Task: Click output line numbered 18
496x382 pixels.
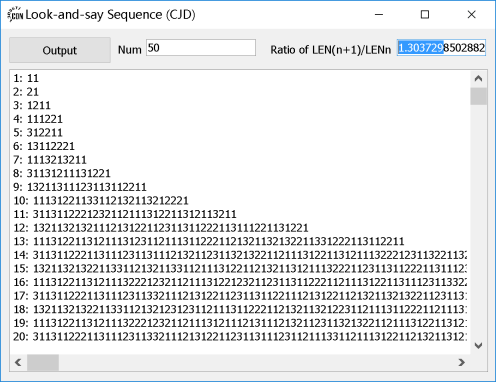Action: pos(240,310)
